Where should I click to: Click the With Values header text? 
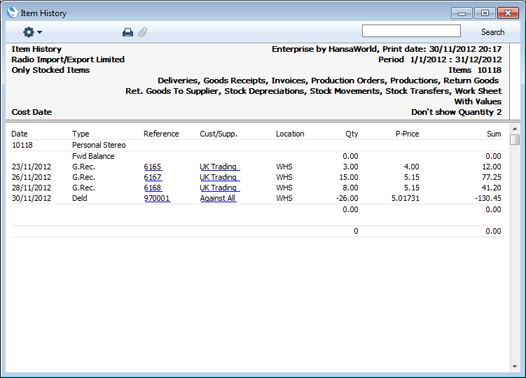tap(478, 102)
